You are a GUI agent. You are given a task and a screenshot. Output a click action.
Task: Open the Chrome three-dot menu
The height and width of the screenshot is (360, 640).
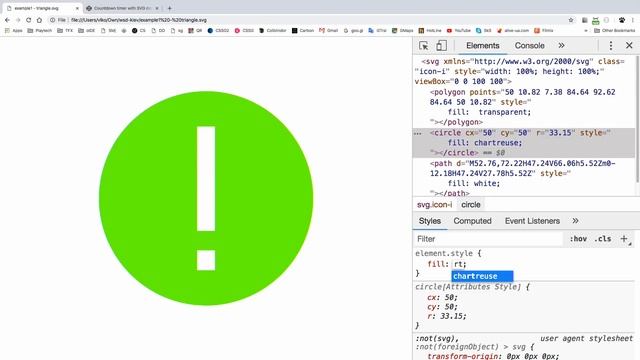pyautogui.click(x=633, y=20)
